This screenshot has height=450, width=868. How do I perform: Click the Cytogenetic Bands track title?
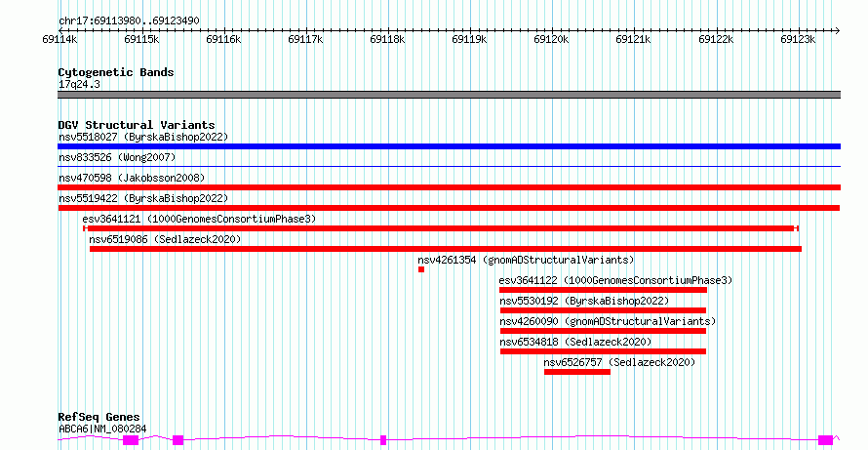116,72
